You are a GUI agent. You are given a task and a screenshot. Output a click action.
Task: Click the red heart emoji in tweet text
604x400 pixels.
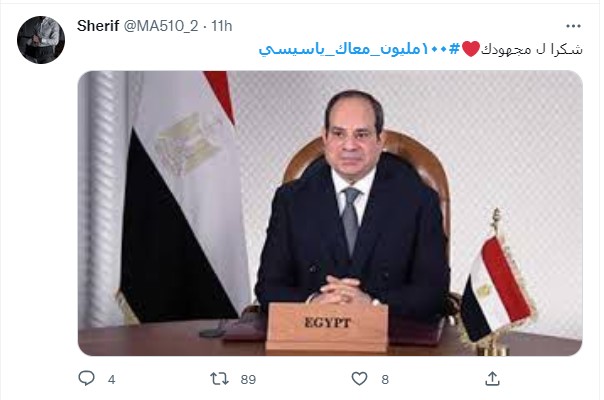click(x=471, y=49)
